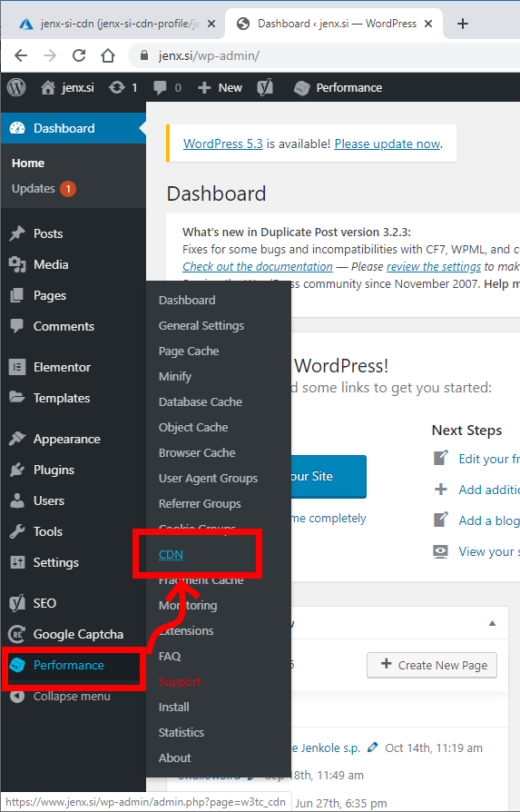Open the comments bubble icon in admin bar
Screen dimensions: 520x812
click(x=160, y=87)
